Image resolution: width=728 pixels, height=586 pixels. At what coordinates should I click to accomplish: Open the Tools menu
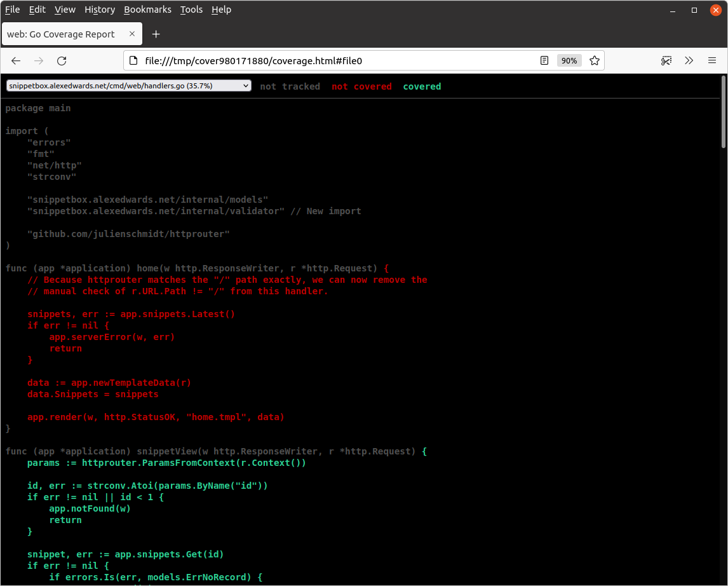coord(191,10)
